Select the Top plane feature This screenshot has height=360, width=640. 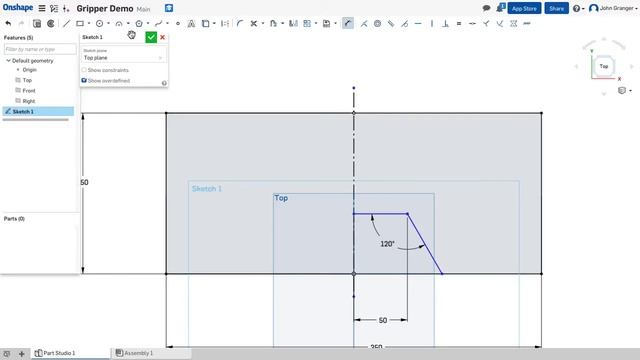[27, 80]
